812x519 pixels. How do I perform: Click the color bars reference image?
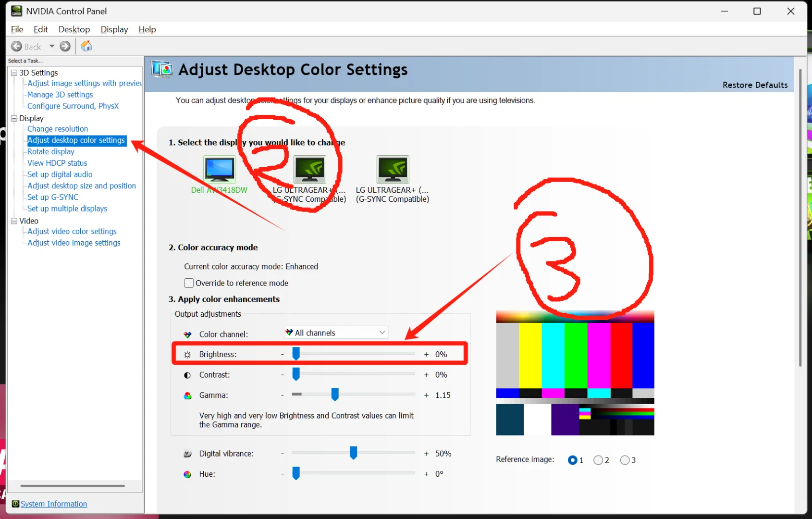pyautogui.click(x=575, y=373)
